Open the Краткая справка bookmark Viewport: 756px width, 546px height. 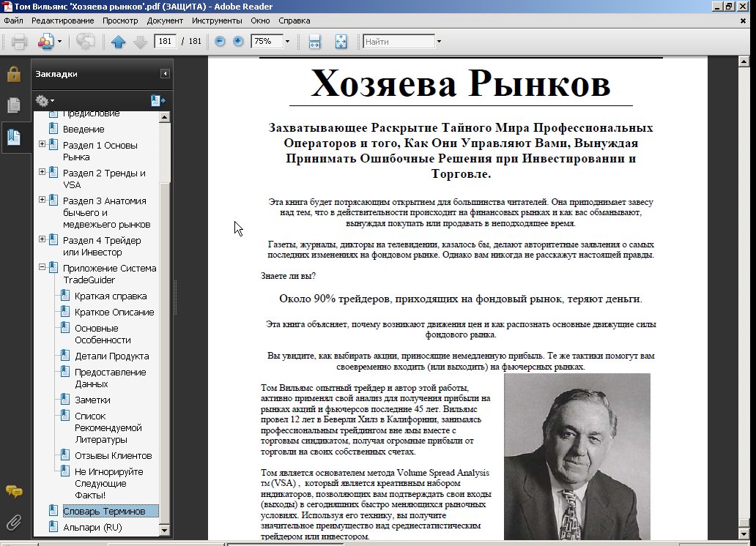[111, 296]
